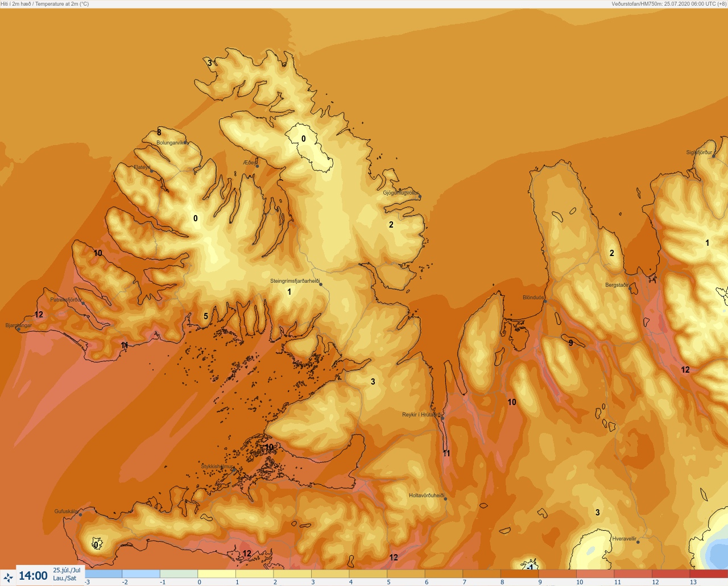Click the station dot beside Bolungarvík
This screenshot has height=586, width=728.
pos(186,143)
